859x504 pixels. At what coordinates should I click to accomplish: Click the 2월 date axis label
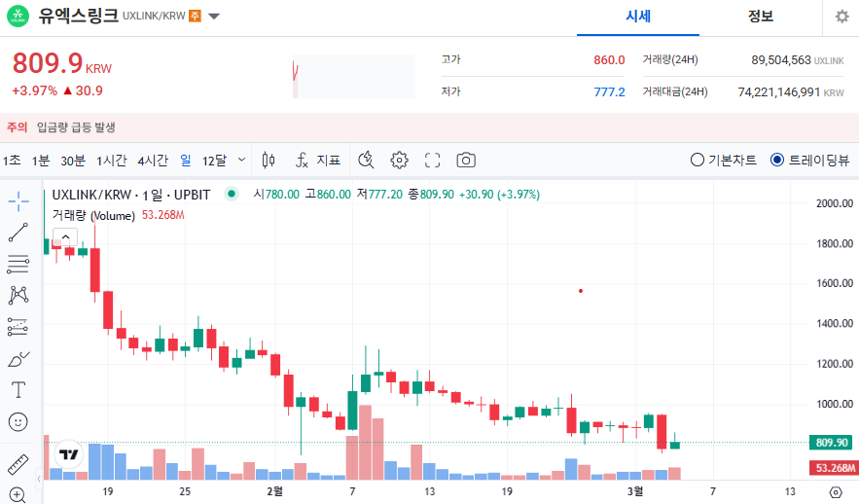coord(275,490)
